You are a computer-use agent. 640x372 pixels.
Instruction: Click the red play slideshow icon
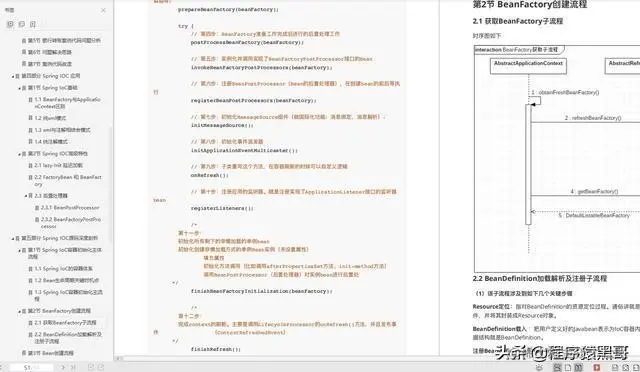[596, 368]
